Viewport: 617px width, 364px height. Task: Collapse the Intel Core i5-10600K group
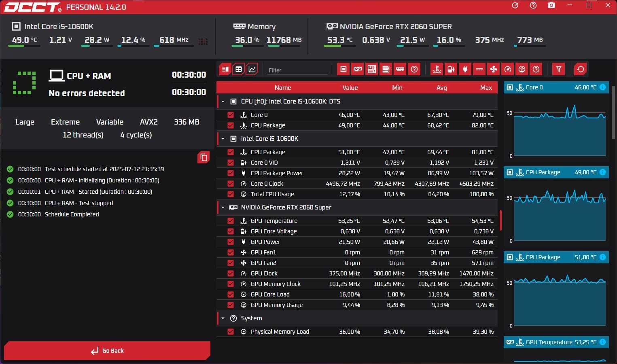(x=223, y=139)
